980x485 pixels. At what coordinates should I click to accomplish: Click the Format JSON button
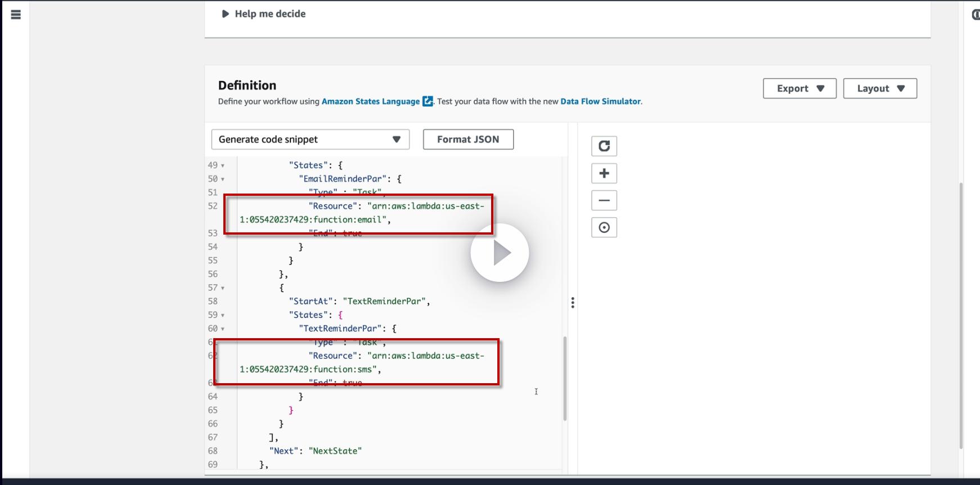pos(468,140)
